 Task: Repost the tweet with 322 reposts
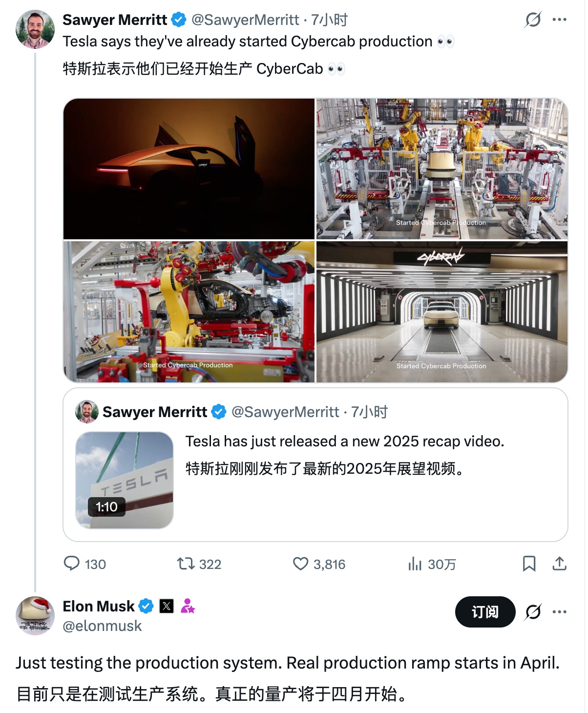tap(186, 564)
